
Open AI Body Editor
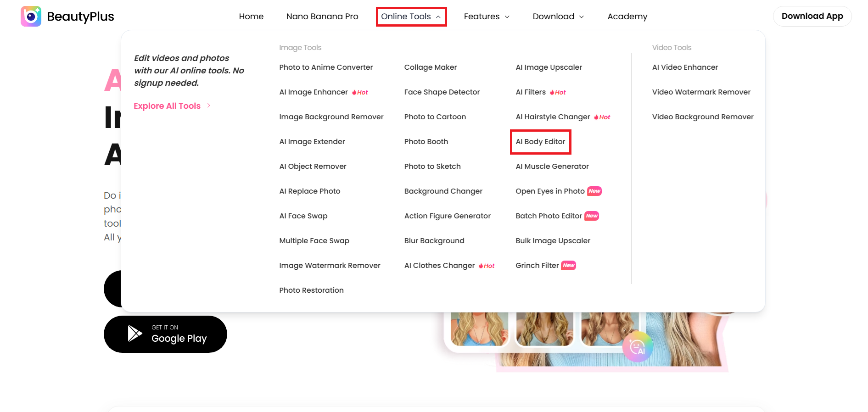540,142
